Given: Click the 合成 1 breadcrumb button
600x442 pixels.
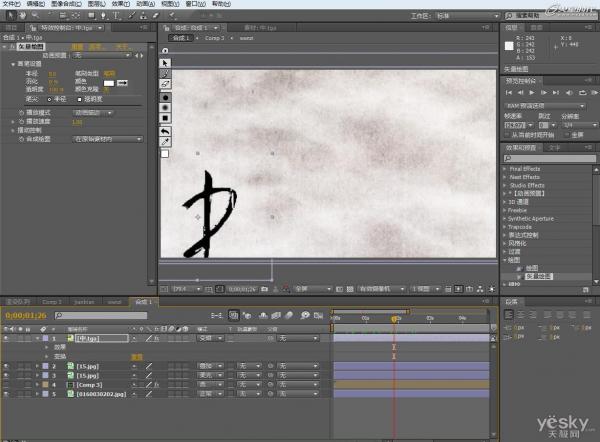Looking at the screenshot, I should click(x=181, y=38).
